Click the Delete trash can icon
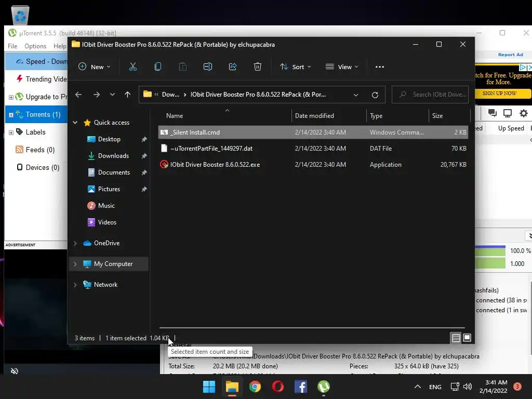The width and height of the screenshot is (532, 399). [x=258, y=67]
